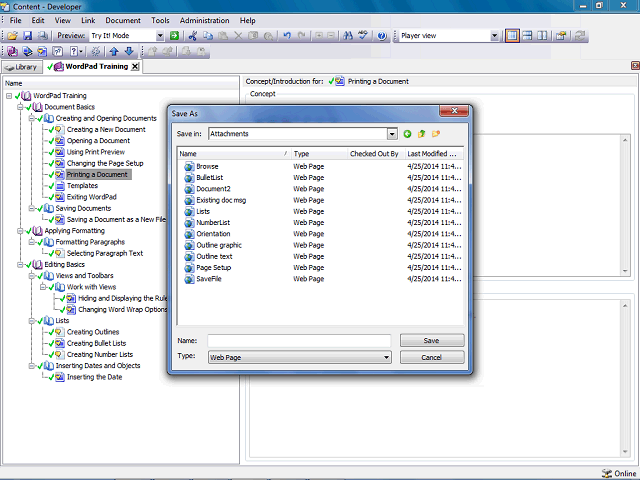Screen dimensions: 640x480
Task: Close the WordPad Training tab
Action: 135,67
